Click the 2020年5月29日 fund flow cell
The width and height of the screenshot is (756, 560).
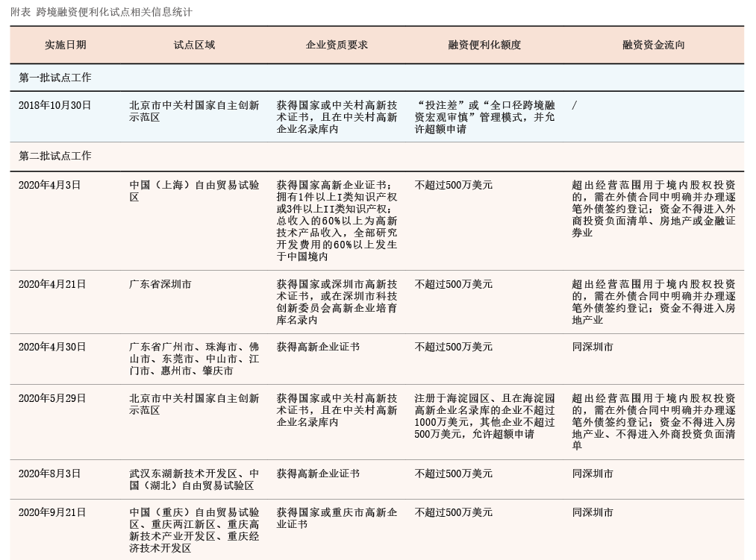click(x=654, y=422)
